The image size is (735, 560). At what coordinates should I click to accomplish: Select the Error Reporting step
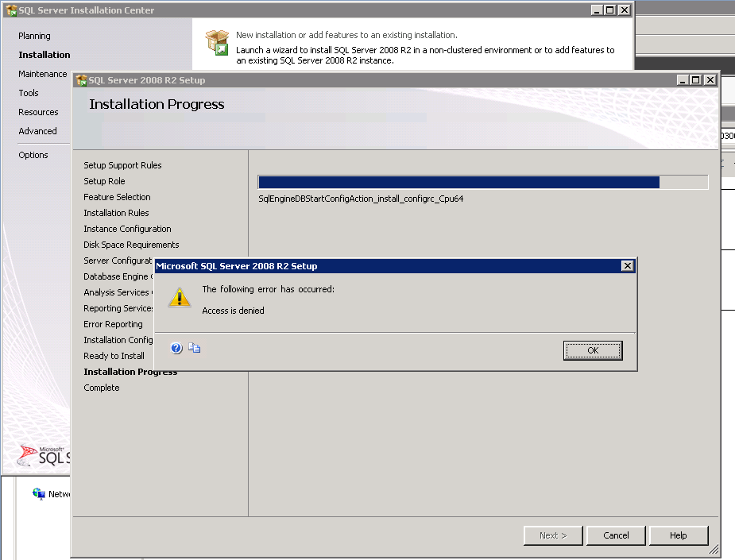[113, 324]
